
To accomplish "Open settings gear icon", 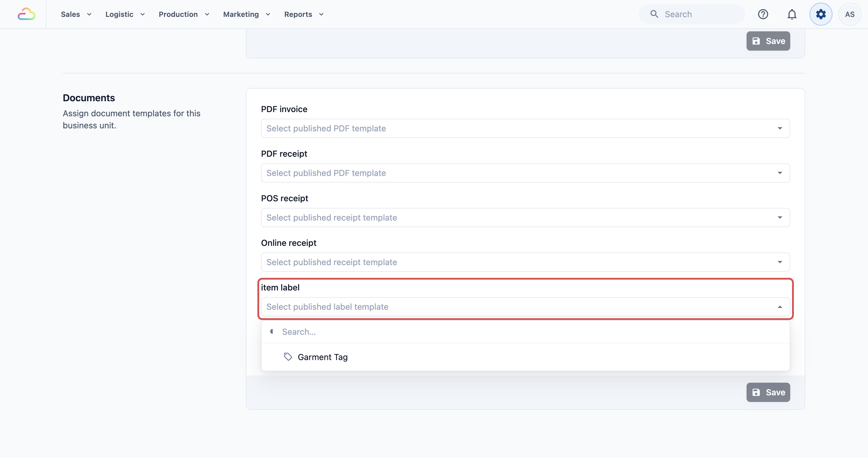I will tap(821, 14).
